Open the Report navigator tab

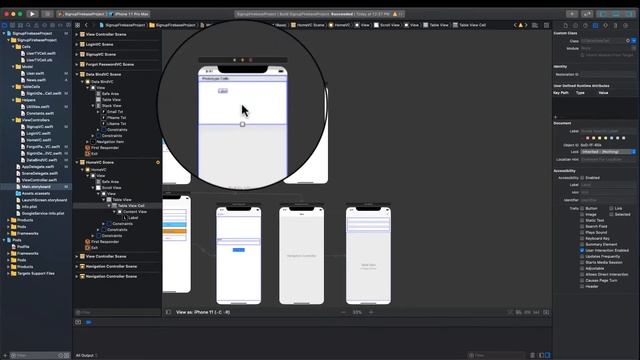point(68,25)
